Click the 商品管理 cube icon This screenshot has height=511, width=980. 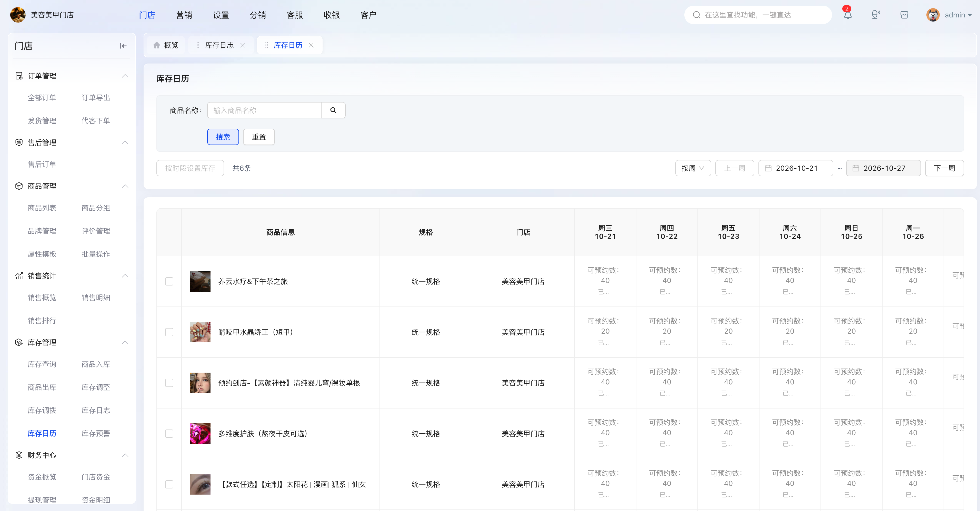19,186
